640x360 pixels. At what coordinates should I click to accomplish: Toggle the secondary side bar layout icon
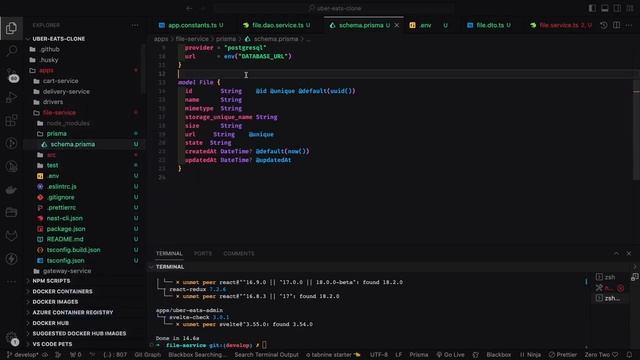[617, 8]
